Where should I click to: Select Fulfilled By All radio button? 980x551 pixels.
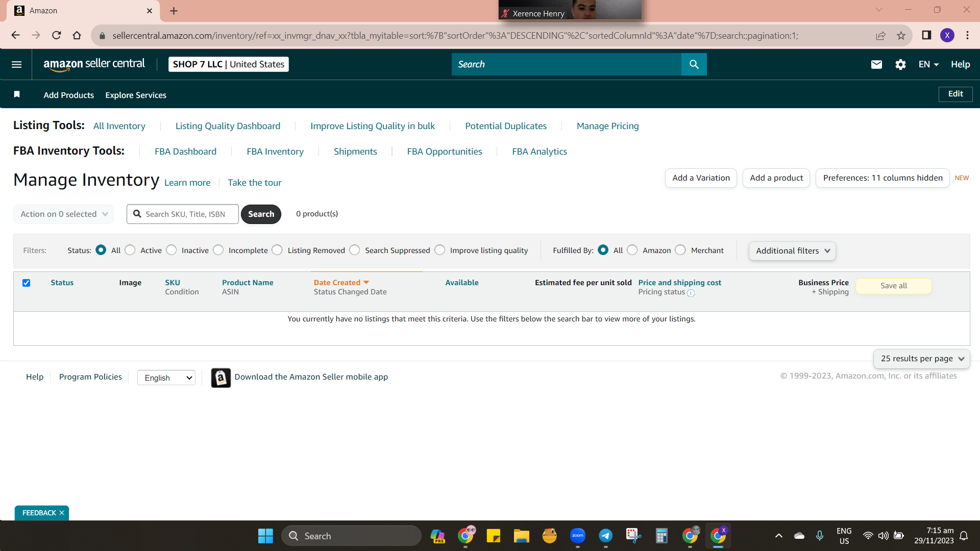[x=603, y=250]
